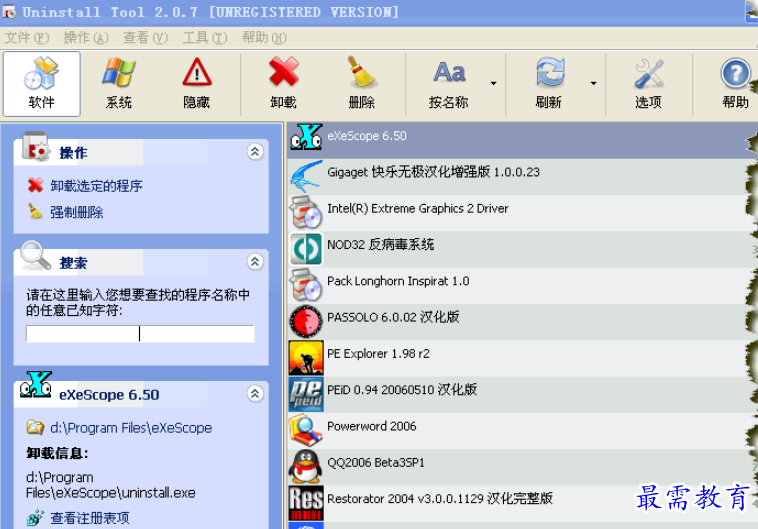The image size is (758, 529).
Task: Click icon of Pack Longhorn Inspirat row
Action: click(306, 285)
